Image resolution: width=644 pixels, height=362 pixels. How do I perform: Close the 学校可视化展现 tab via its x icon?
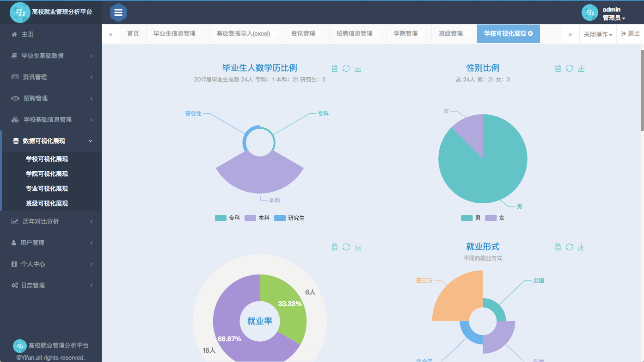point(530,34)
